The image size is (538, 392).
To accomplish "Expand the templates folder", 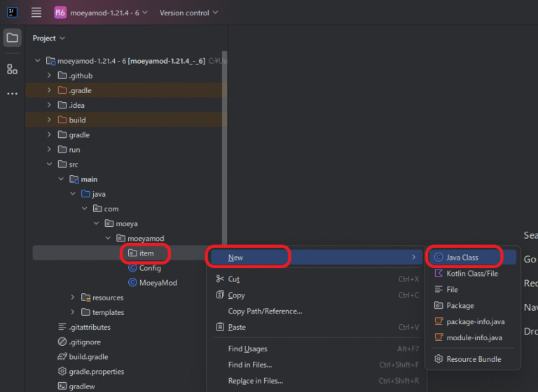I will pos(73,312).
